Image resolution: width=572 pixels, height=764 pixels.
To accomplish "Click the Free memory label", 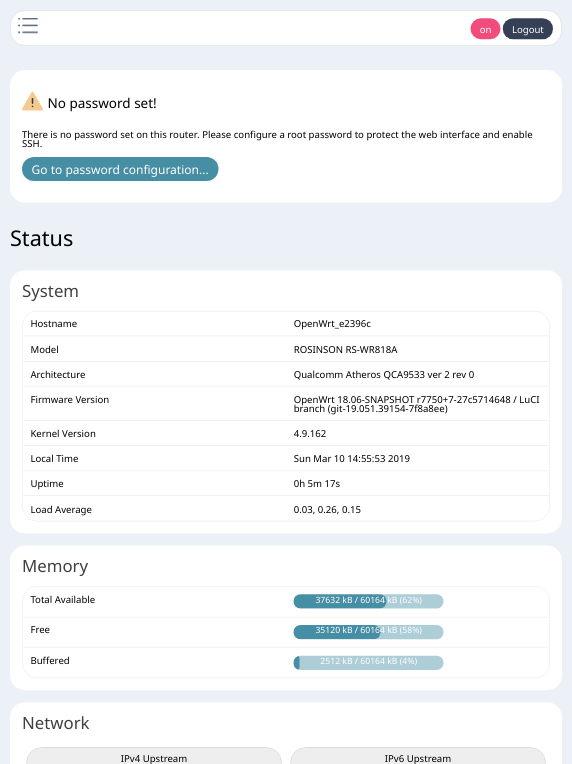I will point(40,630).
